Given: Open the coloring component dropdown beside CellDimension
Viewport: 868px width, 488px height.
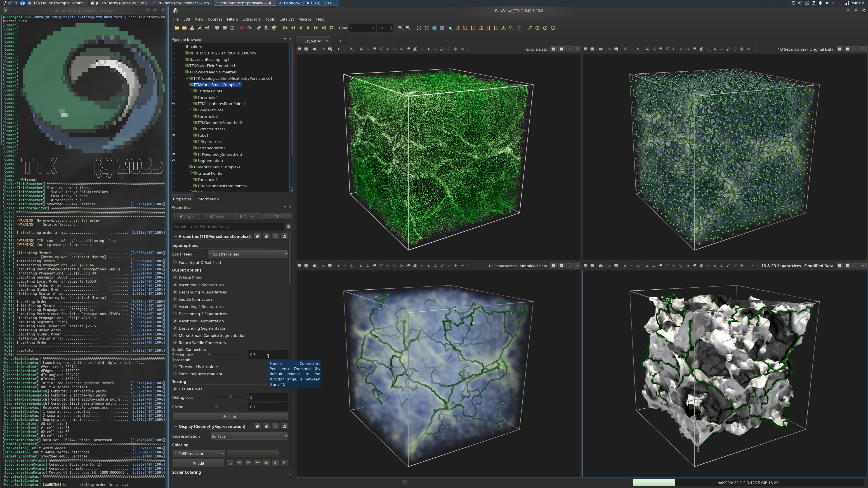Looking at the screenshot, I should click(253, 454).
